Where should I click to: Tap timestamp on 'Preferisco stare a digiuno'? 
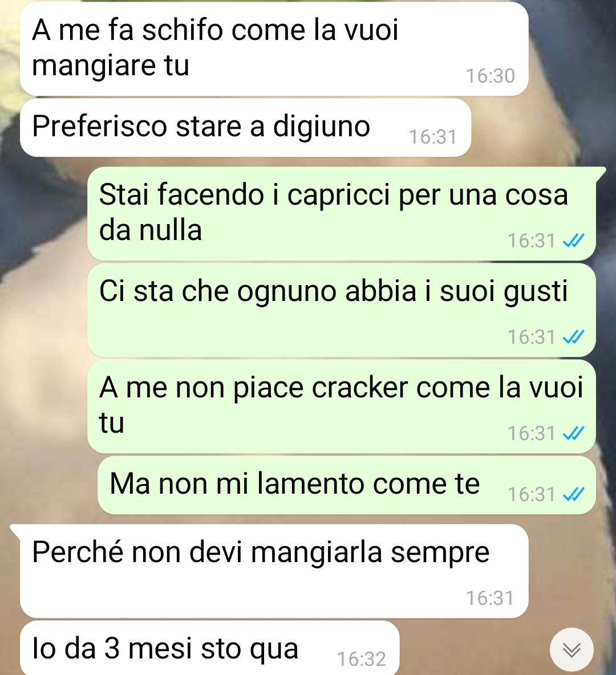[x=433, y=137]
